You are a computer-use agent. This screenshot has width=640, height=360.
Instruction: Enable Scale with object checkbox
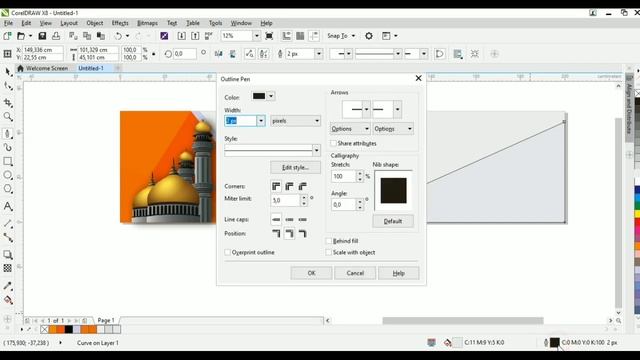(328, 252)
